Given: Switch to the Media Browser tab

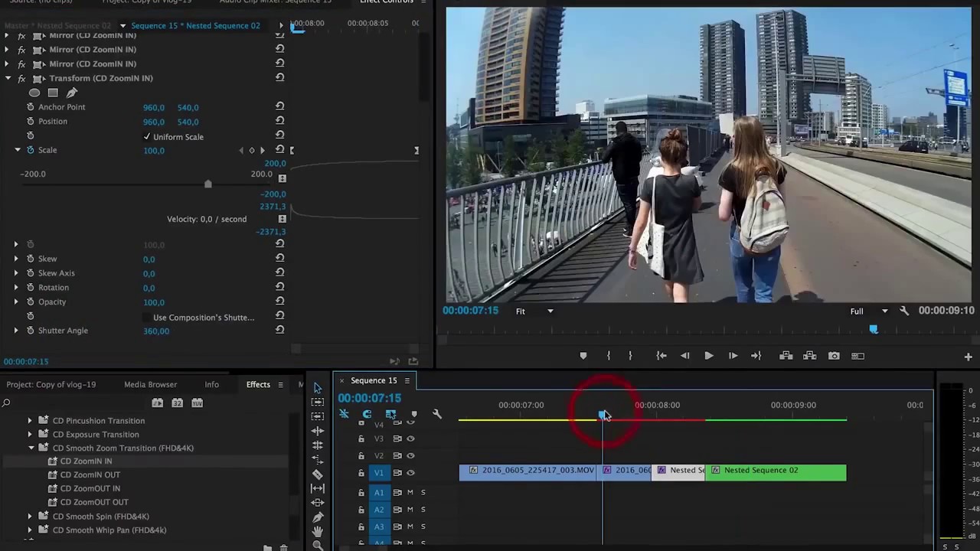Looking at the screenshot, I should [x=150, y=384].
